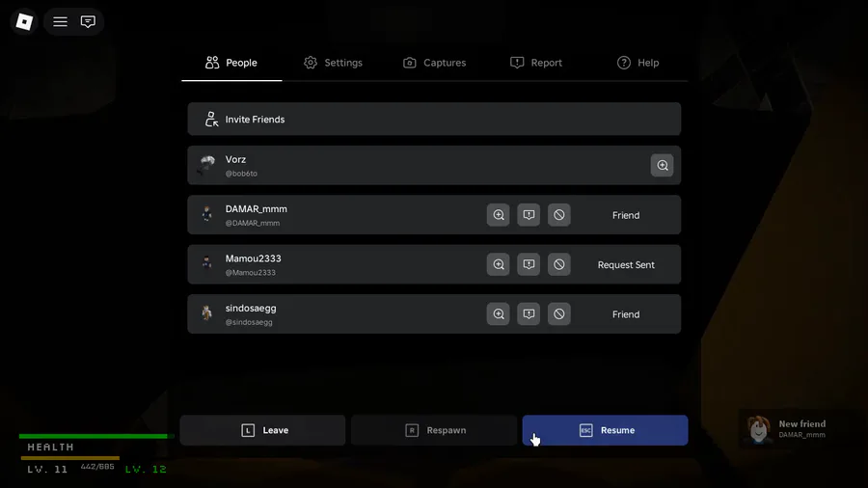This screenshot has height=488, width=868.
Task: Switch to the People tab
Action: (x=231, y=63)
